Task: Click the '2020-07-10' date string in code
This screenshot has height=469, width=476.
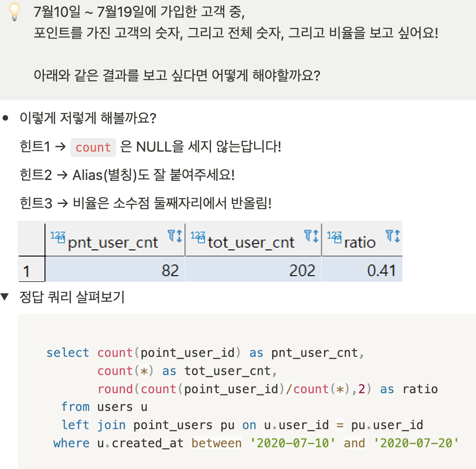Action: (x=293, y=443)
